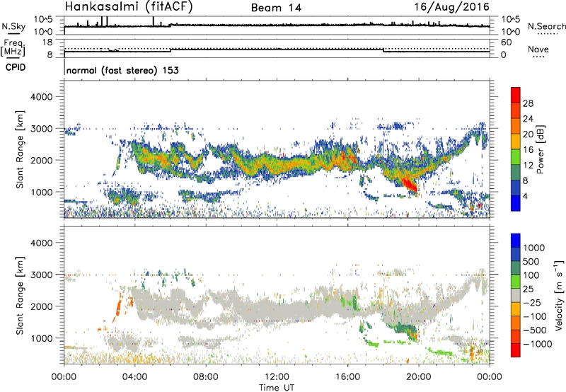Click the date '16/Aug/2016'
566x392 pixels.
click(451, 7)
